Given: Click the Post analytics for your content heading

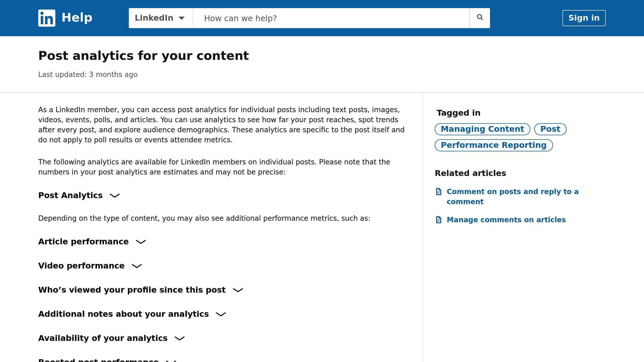Looking at the screenshot, I should point(143,56).
